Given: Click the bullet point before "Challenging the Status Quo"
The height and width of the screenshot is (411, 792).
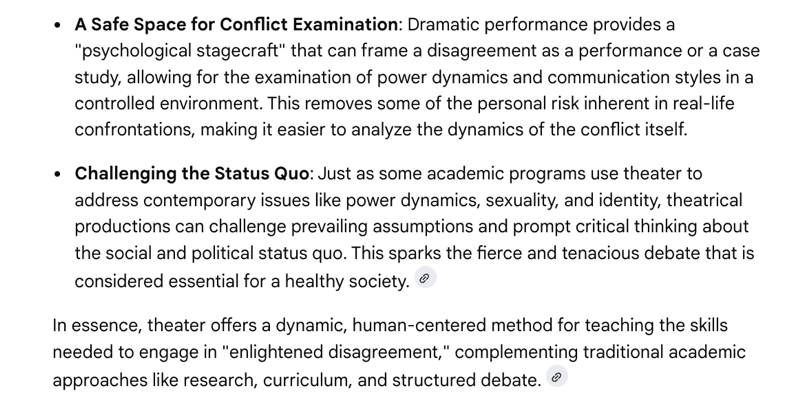Looking at the screenshot, I should point(55,173).
